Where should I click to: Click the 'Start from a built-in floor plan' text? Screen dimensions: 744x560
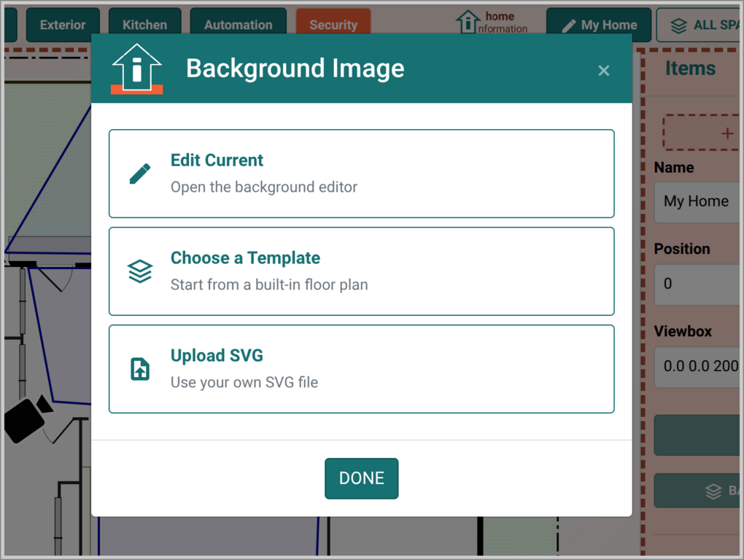(269, 284)
